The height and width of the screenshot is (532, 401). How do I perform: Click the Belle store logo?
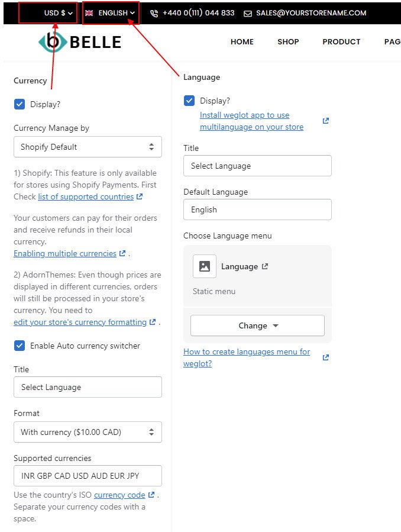(x=80, y=41)
